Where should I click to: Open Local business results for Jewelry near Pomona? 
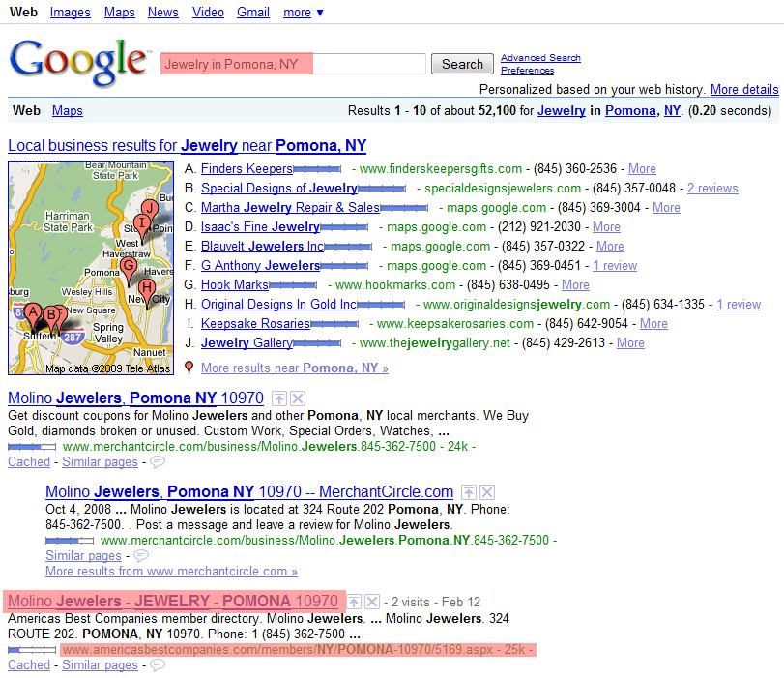187,146
